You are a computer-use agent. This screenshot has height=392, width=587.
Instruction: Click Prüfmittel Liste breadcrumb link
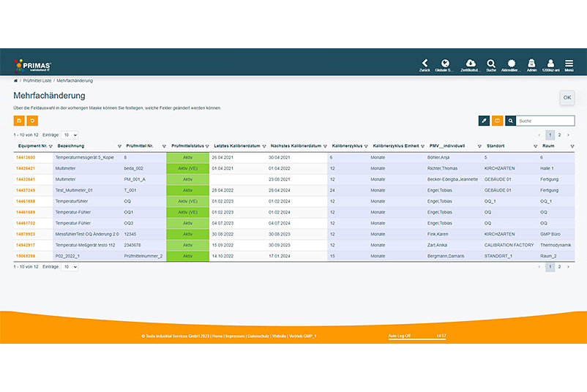pos(37,80)
